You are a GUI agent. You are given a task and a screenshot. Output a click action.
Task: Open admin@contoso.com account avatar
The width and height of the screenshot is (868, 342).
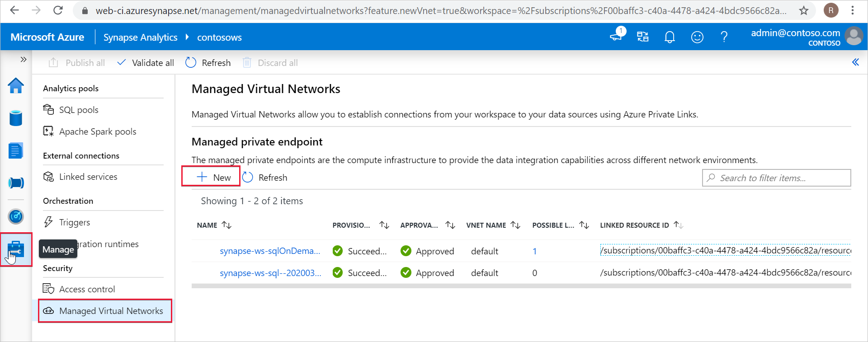854,36
